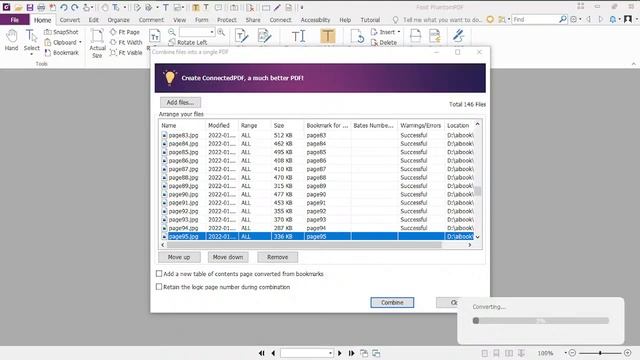Image resolution: width=640 pixels, height=360 pixels.
Task: Click the Size column header
Action: (x=287, y=125)
